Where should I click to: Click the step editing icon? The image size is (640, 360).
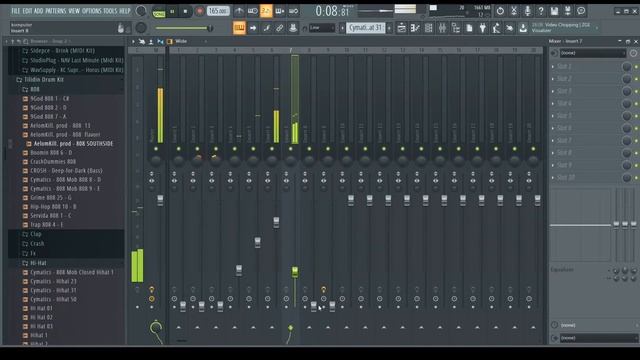pyautogui.click(x=267, y=28)
